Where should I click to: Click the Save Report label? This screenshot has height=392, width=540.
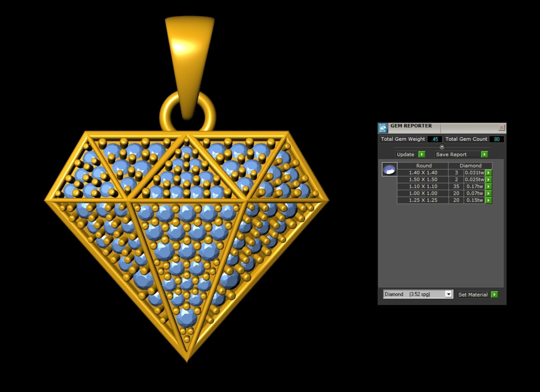pyautogui.click(x=457, y=154)
